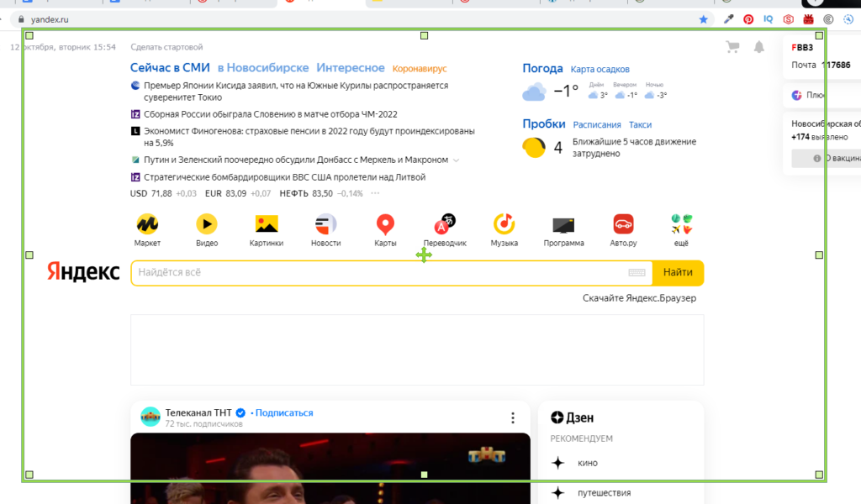Viewport: 861px width, 504px height.
Task: Show more services via ещё icon
Action: pyautogui.click(x=681, y=223)
